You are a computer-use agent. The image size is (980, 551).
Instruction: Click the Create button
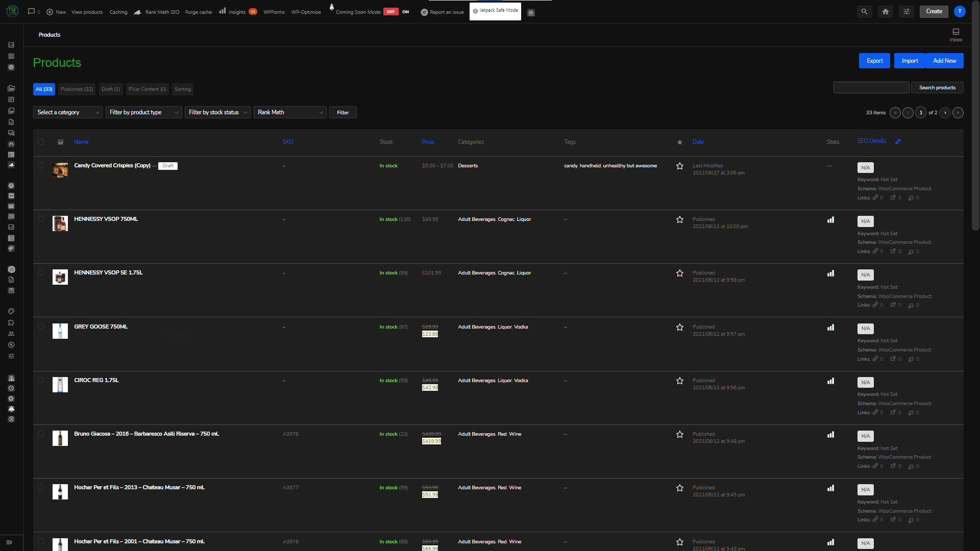(934, 11)
